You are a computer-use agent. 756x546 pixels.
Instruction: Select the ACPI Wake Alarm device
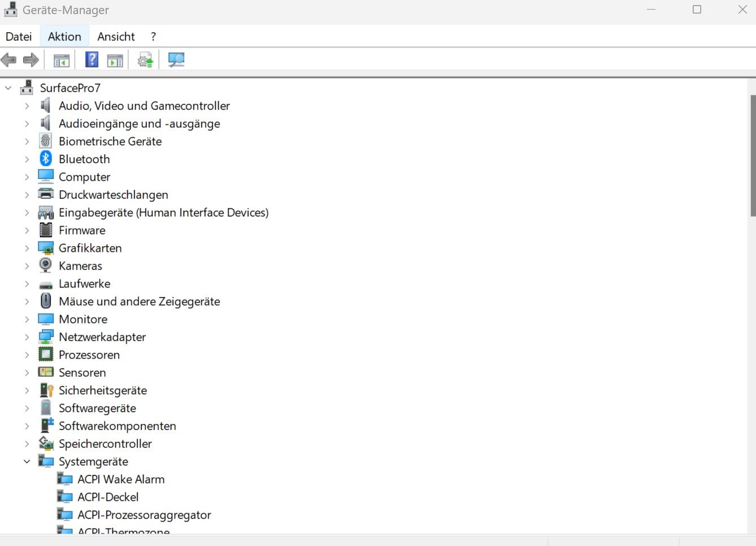point(121,479)
